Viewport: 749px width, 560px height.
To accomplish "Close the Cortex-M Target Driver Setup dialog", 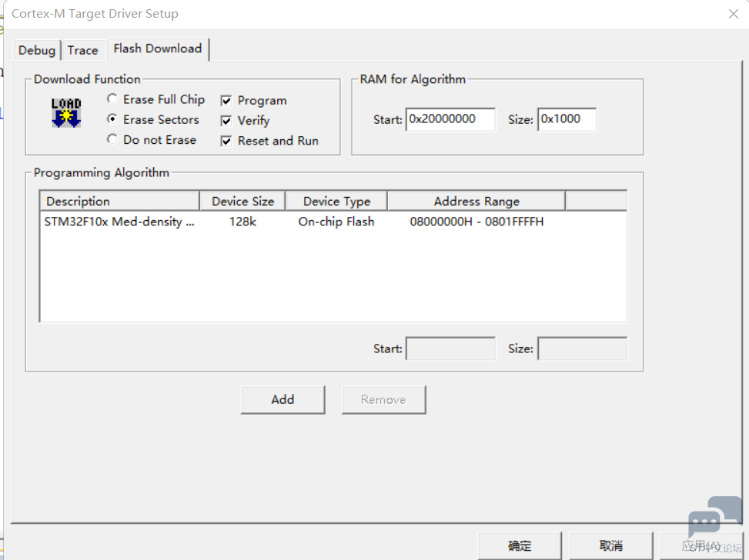I will click(x=734, y=14).
